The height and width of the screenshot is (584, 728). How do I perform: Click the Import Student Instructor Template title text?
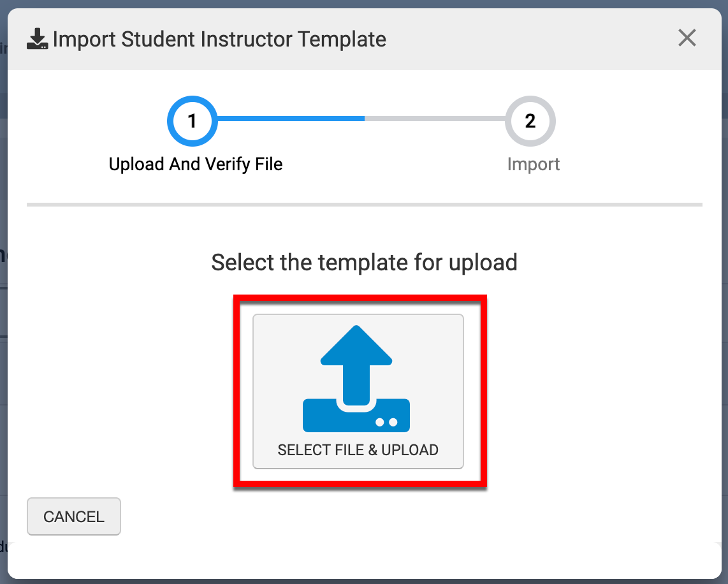coord(219,40)
